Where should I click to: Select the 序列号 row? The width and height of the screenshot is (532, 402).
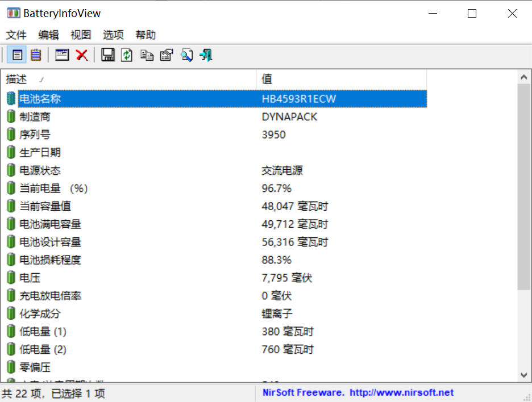[217, 135]
